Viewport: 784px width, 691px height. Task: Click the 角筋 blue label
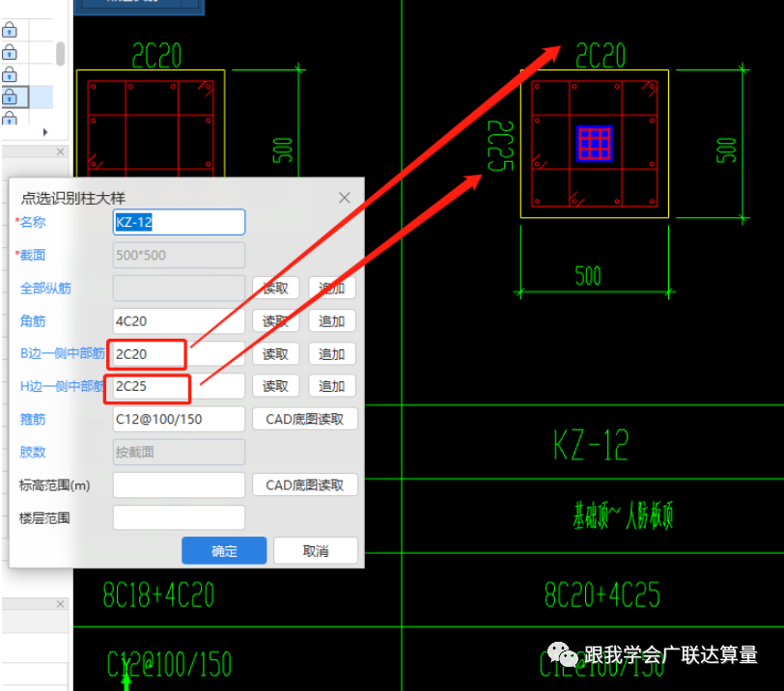(x=33, y=320)
